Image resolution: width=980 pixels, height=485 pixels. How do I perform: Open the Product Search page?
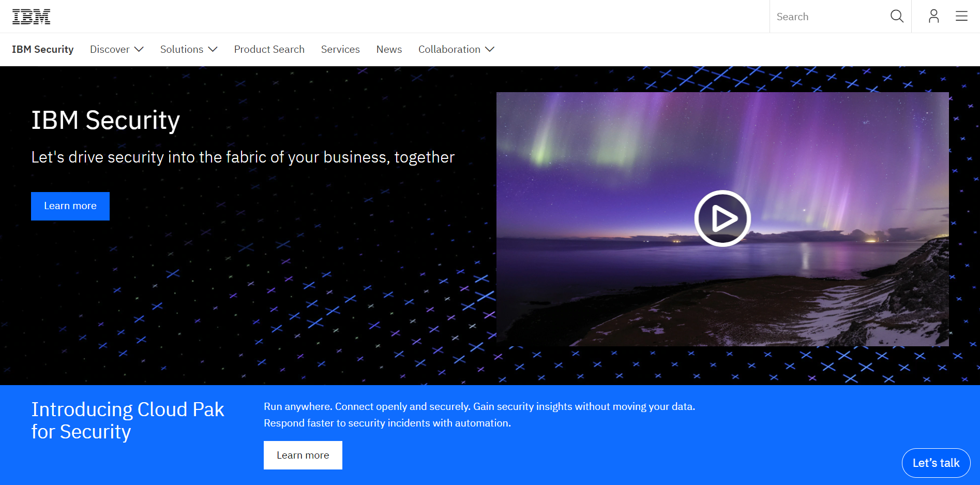269,49
